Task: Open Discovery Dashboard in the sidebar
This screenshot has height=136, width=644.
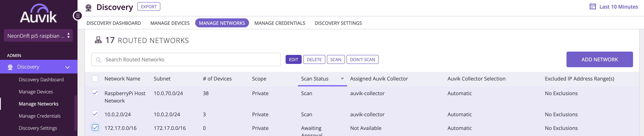Action: click(41, 80)
